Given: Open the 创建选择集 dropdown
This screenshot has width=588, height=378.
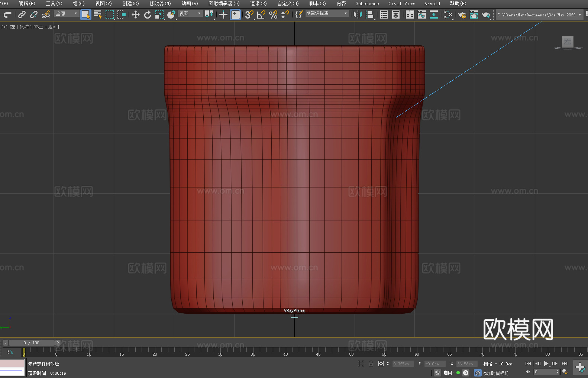Looking at the screenshot, I should (x=327, y=13).
